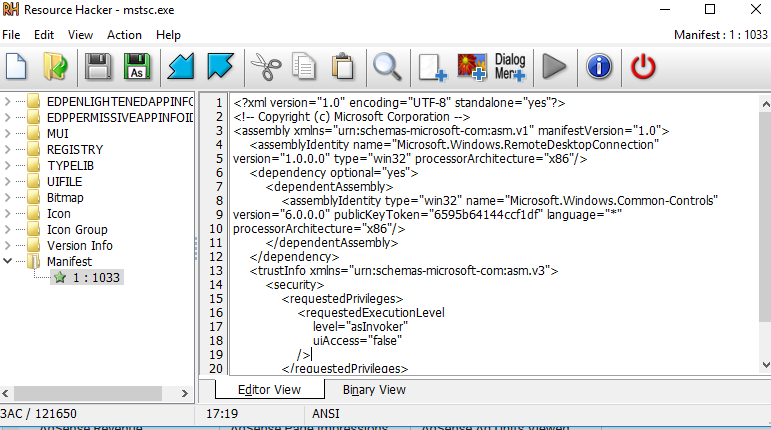This screenshot has height=430, width=771.
Task: Switch to the Binary View tab
Action: pos(374,390)
